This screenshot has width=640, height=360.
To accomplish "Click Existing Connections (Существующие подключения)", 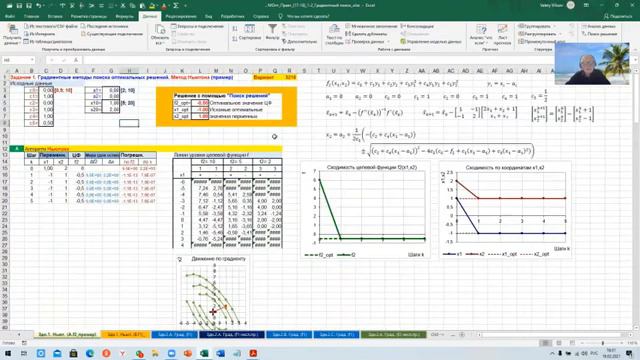I will pyautogui.click(x=112, y=34).
